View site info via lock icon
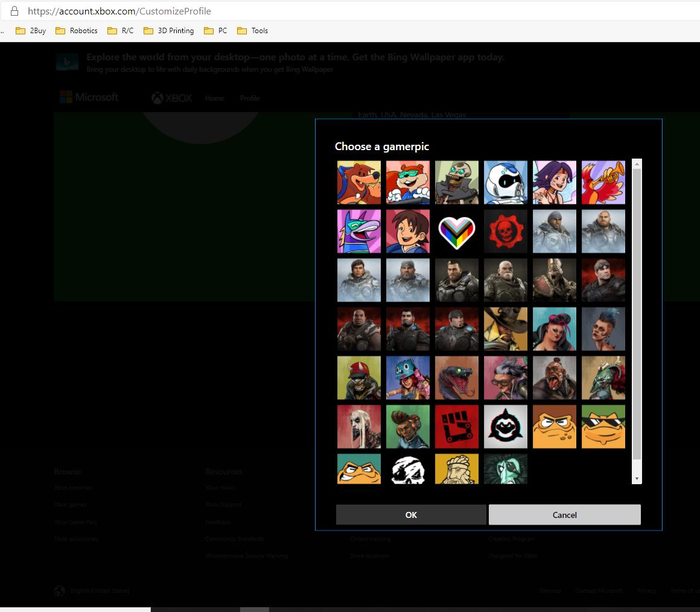700x612 pixels. point(14,11)
